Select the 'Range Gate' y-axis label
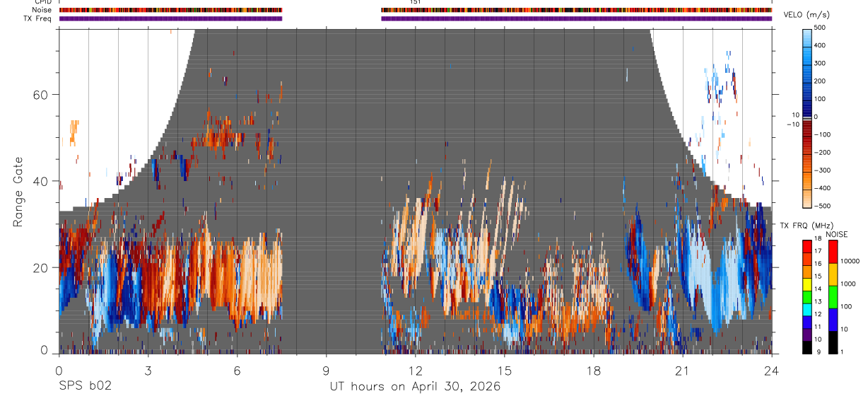 point(18,191)
